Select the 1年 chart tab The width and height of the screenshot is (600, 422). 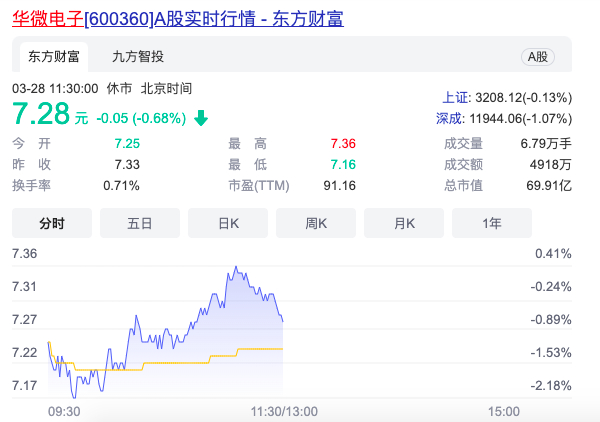(492, 223)
